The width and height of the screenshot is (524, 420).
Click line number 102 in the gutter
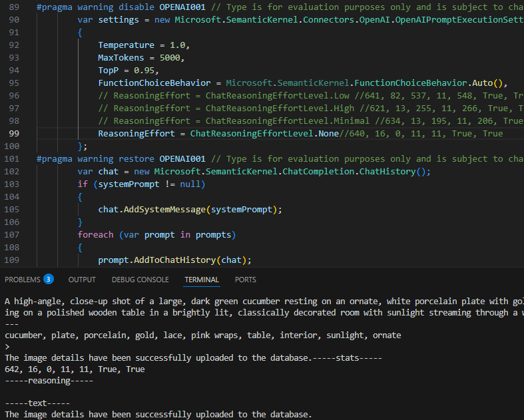[12, 172]
